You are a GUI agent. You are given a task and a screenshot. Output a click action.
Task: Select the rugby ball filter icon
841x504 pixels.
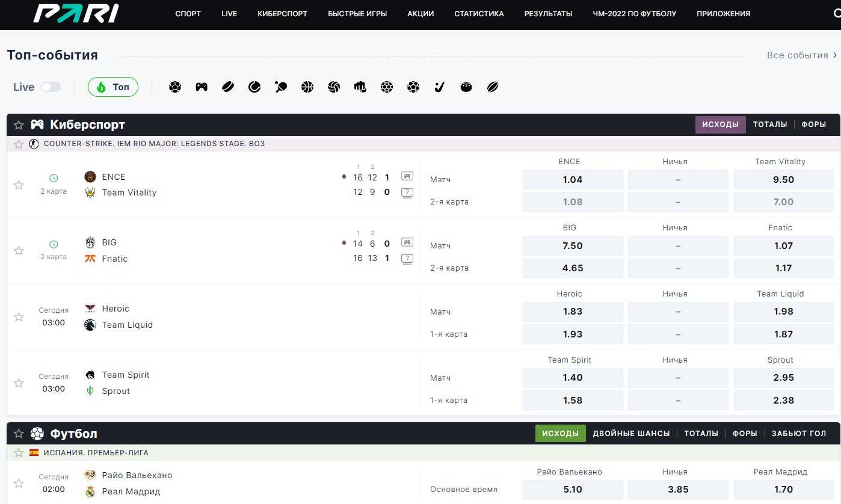pos(493,87)
